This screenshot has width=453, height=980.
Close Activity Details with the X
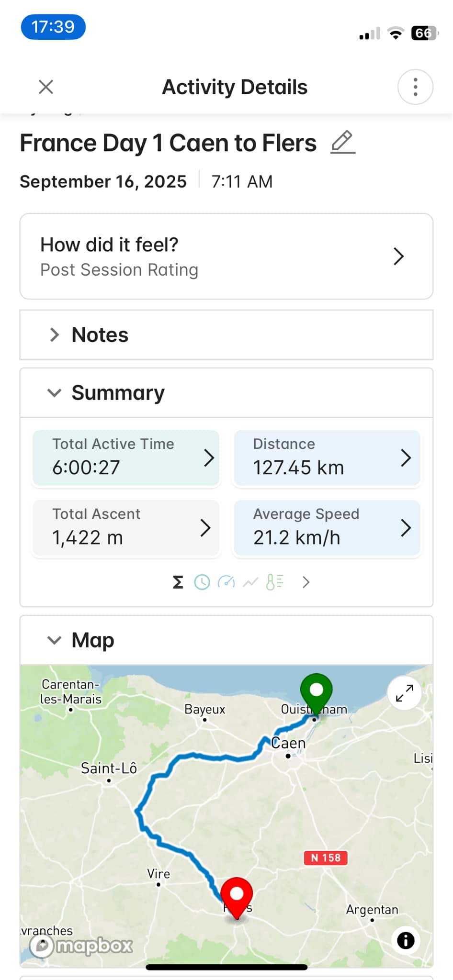[46, 87]
